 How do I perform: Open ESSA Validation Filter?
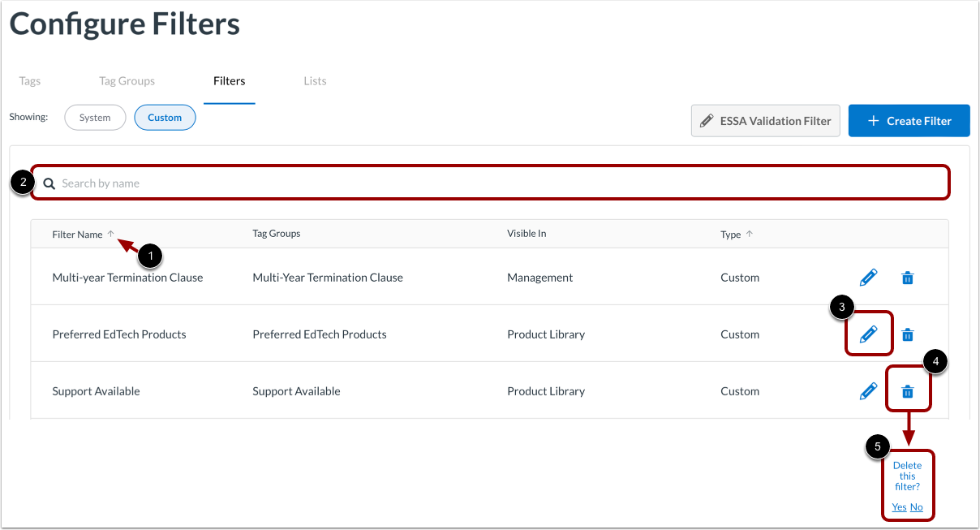point(766,121)
